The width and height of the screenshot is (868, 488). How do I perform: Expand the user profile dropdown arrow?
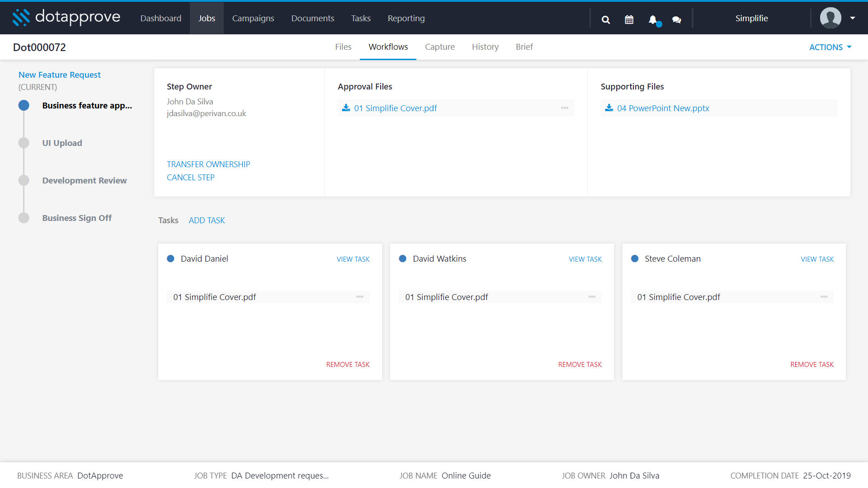point(852,18)
